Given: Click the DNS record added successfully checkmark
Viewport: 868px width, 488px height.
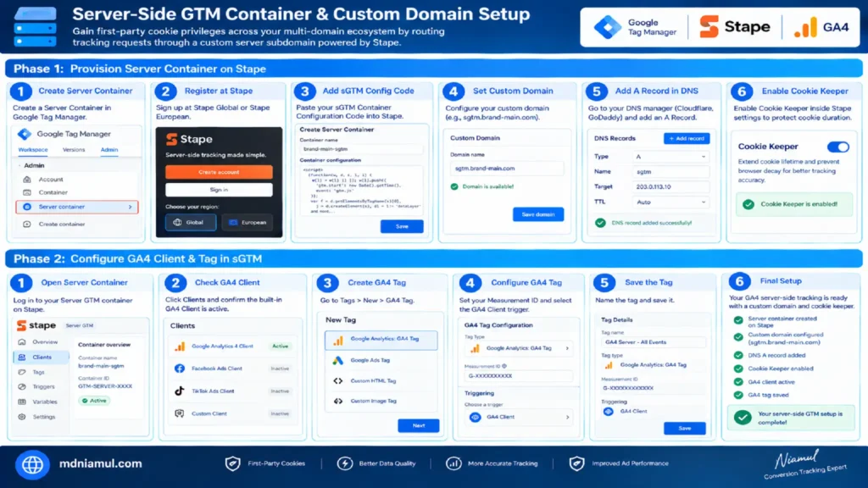Looking at the screenshot, I should pyautogui.click(x=600, y=223).
